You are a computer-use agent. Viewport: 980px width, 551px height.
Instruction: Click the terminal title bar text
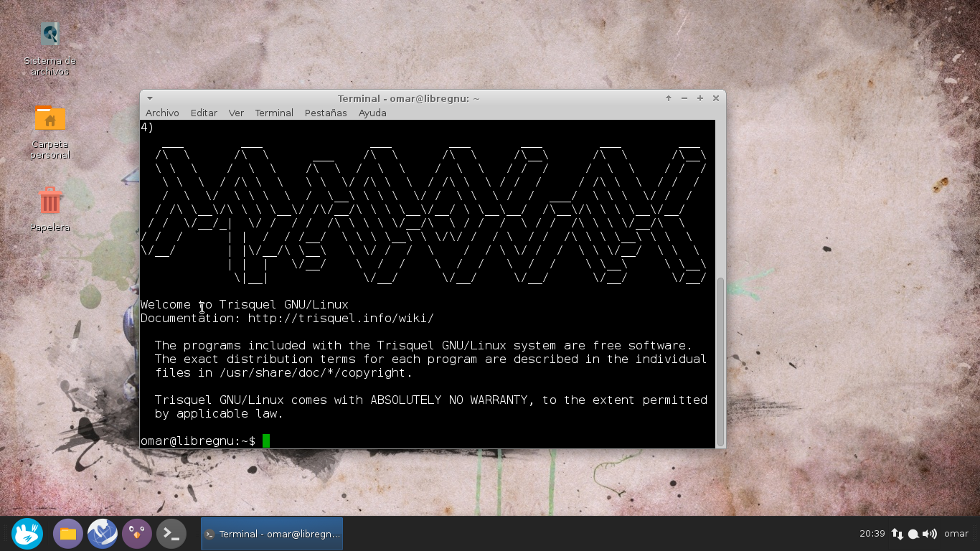click(408, 98)
